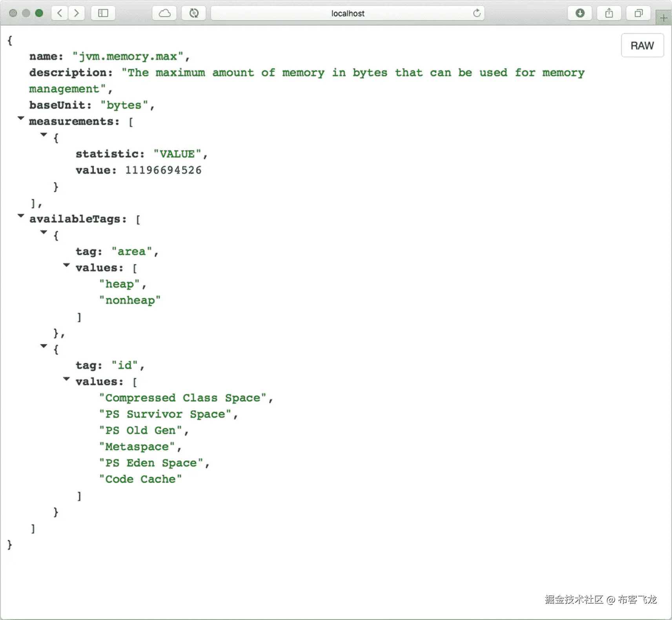672x620 pixels.
Task: Navigate forward to the next page
Action: coord(76,13)
